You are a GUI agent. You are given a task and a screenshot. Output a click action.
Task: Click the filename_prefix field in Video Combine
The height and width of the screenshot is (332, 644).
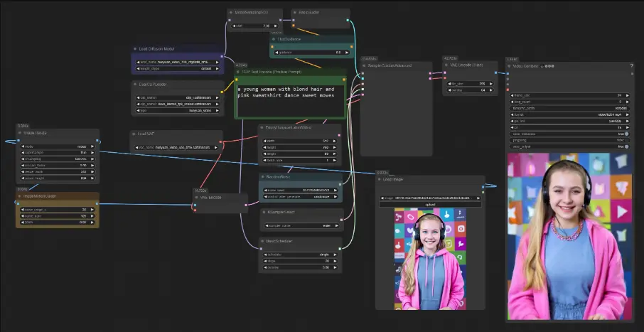(569, 108)
